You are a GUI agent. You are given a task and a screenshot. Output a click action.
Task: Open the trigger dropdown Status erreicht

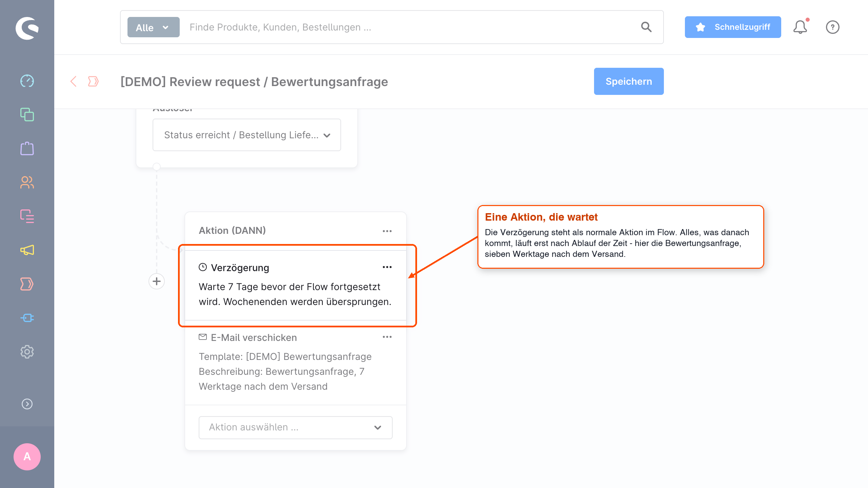(247, 135)
